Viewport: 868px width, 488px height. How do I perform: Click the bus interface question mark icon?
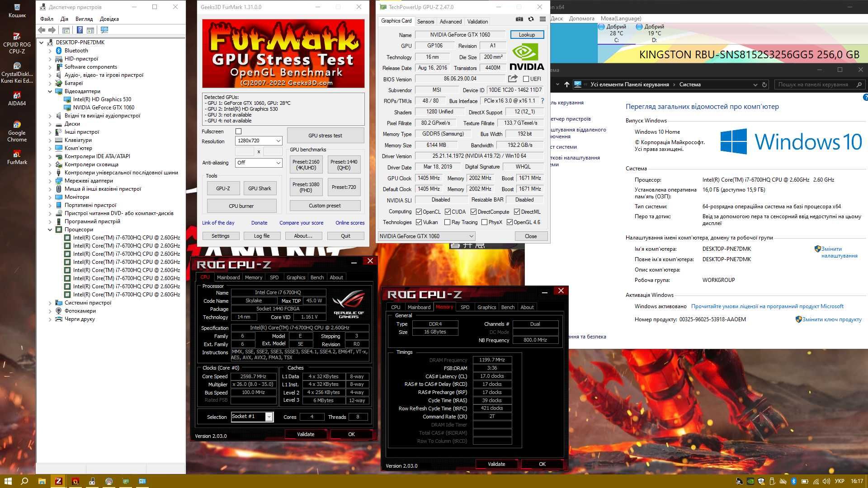click(542, 101)
